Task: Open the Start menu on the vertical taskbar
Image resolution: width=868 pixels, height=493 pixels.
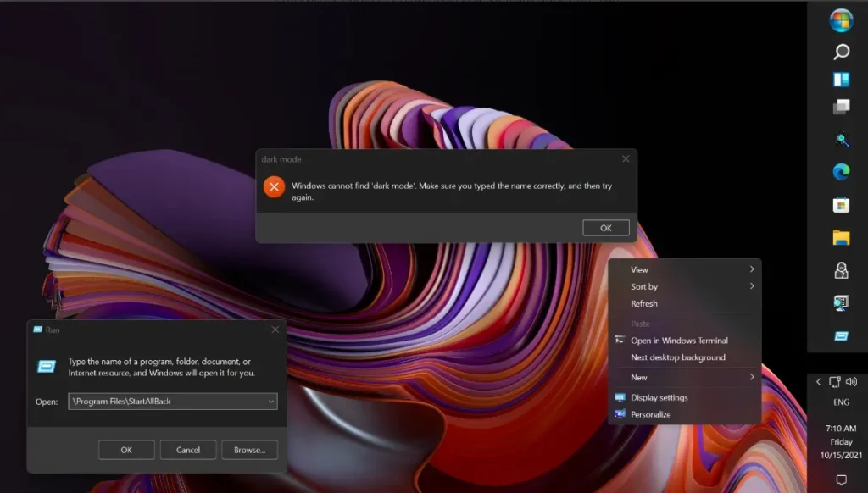Action: 842,21
